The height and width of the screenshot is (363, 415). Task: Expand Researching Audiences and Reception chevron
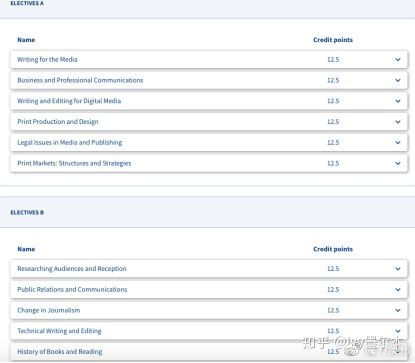[x=398, y=269]
